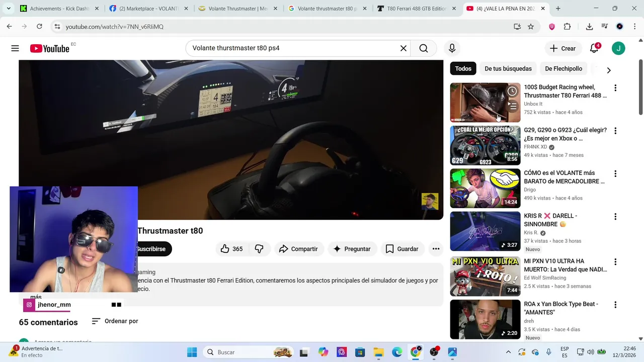This screenshot has width=644, height=362.
Task: Open a new browser tab
Action: click(558, 9)
